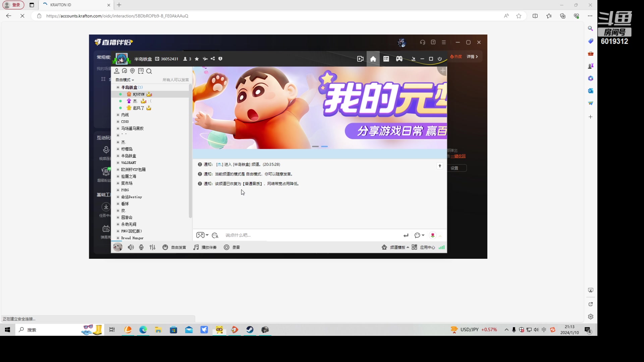This screenshot has height=362, width=644.
Task: Click the location pin icon
Action: pyautogui.click(x=132, y=71)
